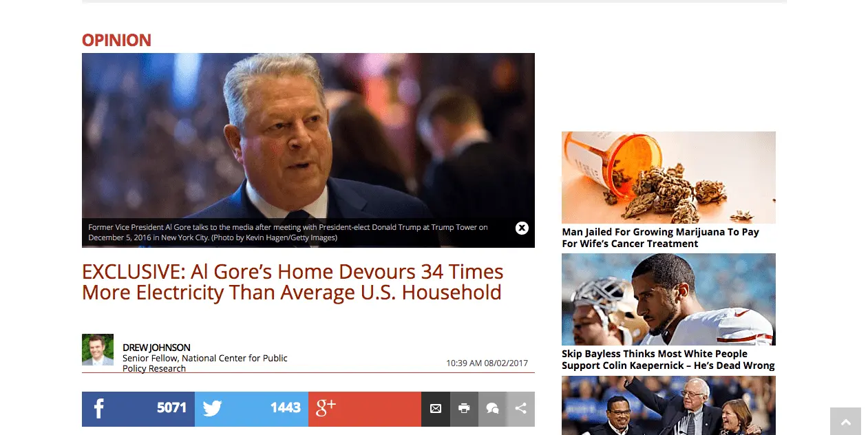Close the photo caption overlay
868x435 pixels.
(x=522, y=228)
